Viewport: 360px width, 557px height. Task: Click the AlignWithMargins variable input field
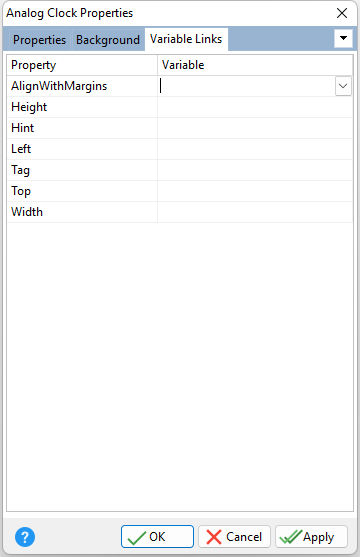click(x=246, y=86)
